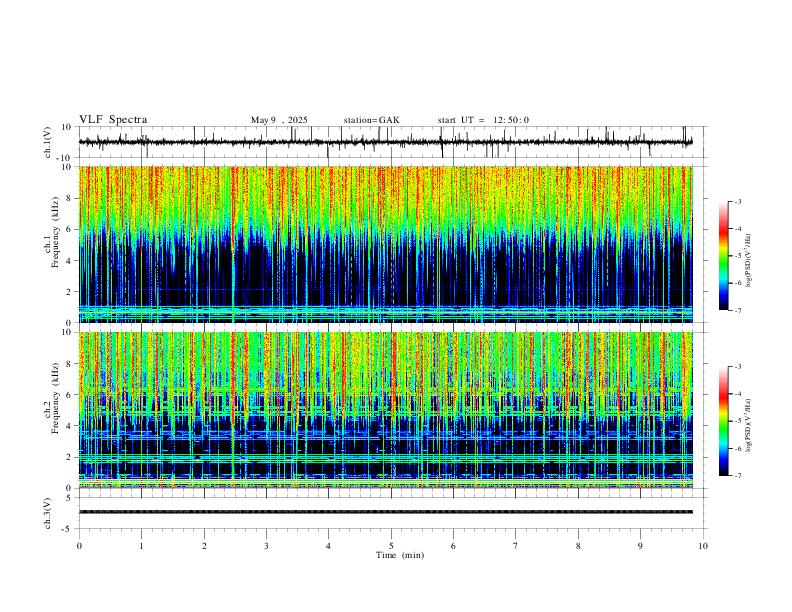Click the ch.1 "Frequency (kHz)" axis label

55,232
